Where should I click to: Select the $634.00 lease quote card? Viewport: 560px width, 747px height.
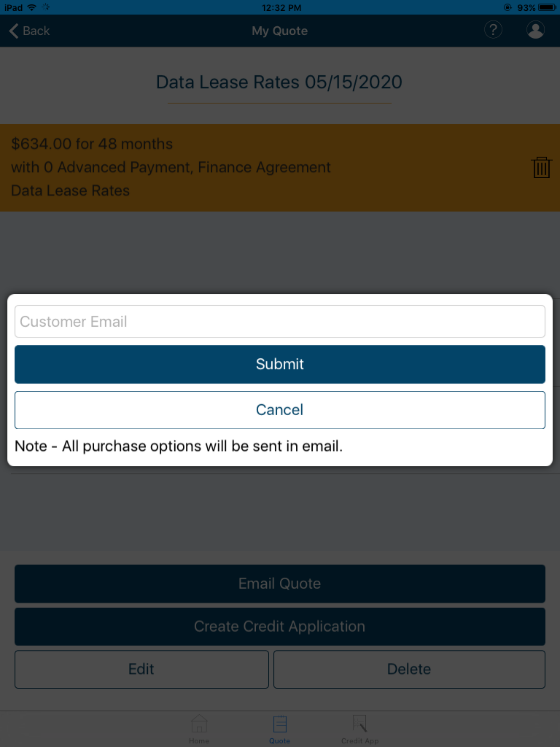(x=237, y=167)
